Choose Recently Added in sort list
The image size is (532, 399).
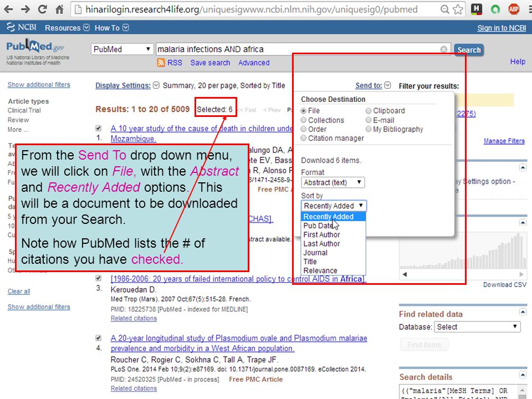click(333, 217)
